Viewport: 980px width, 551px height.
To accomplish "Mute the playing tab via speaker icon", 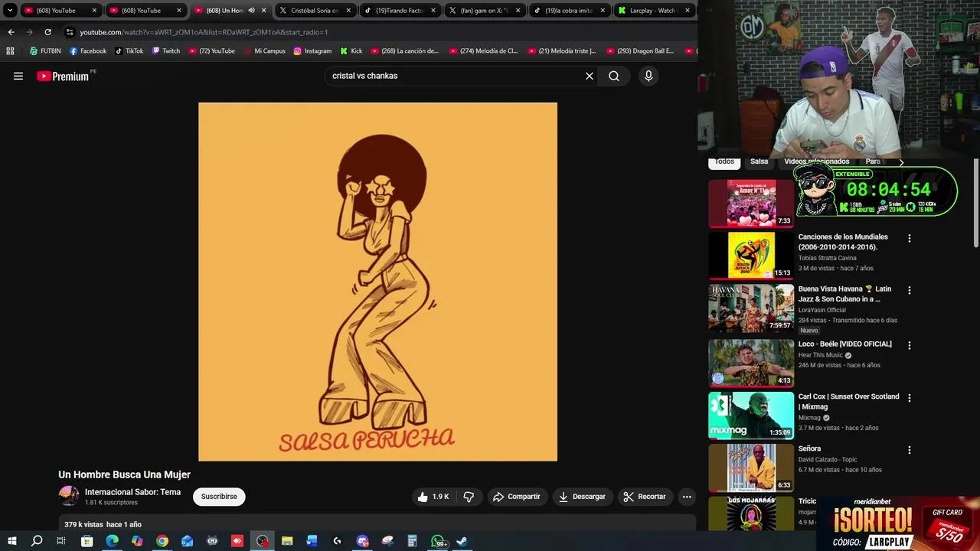I will point(251,11).
